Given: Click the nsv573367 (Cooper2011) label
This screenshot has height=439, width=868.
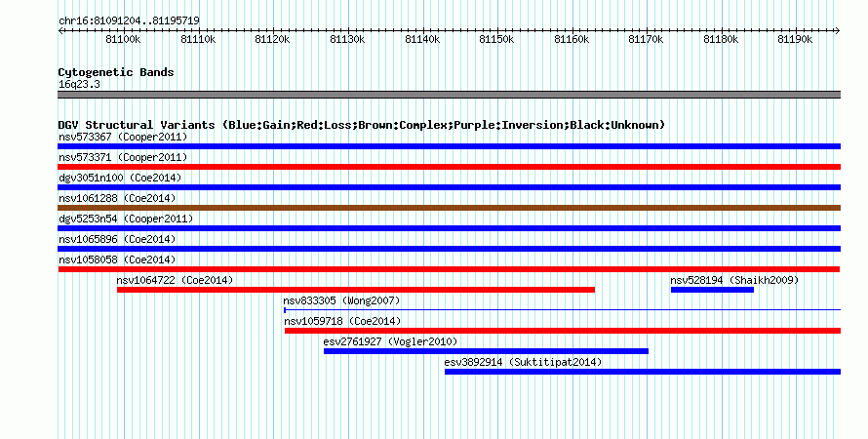Looking at the screenshot, I should (123, 137).
